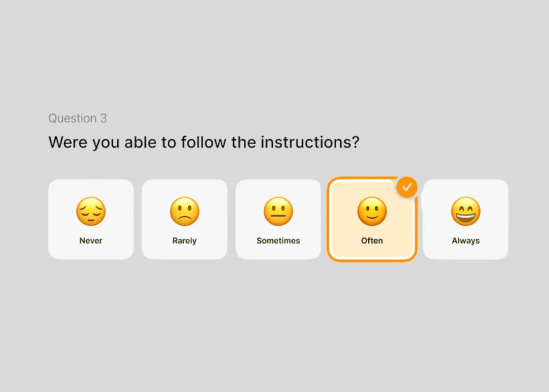The height and width of the screenshot is (392, 549).
Task: Click the grinning emoji for Always
Action: pos(465,211)
